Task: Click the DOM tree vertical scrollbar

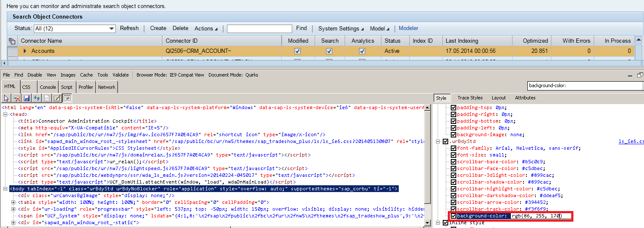Action: click(x=428, y=165)
